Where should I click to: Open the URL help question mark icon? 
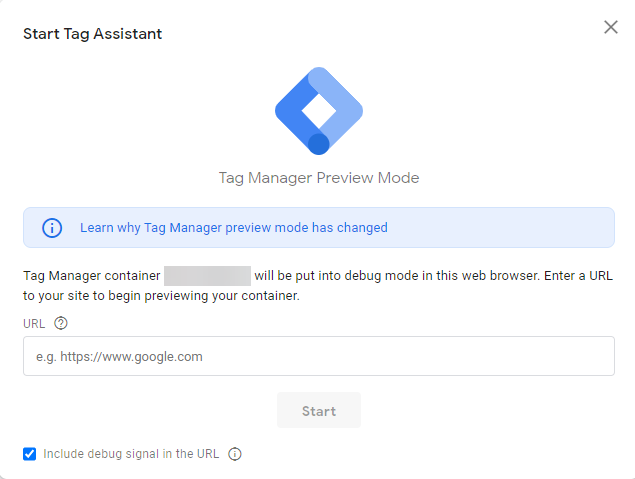(61, 323)
